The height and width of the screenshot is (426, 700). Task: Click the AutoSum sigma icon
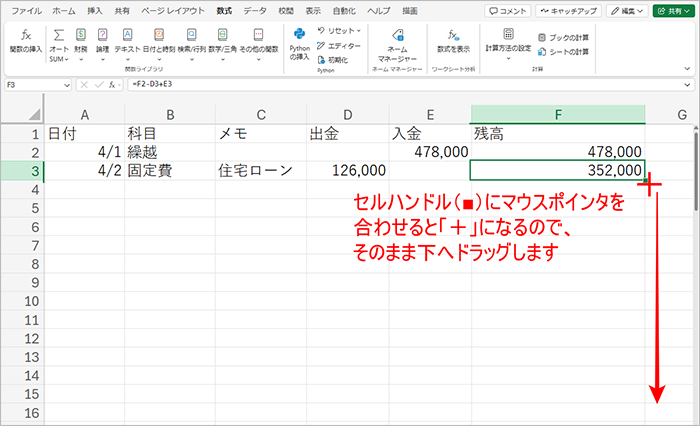[59, 35]
